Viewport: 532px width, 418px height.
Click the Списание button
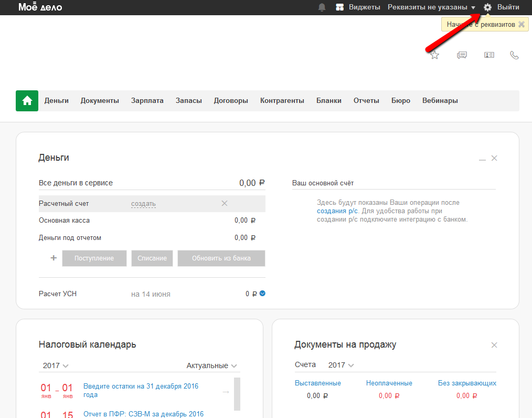pyautogui.click(x=152, y=258)
